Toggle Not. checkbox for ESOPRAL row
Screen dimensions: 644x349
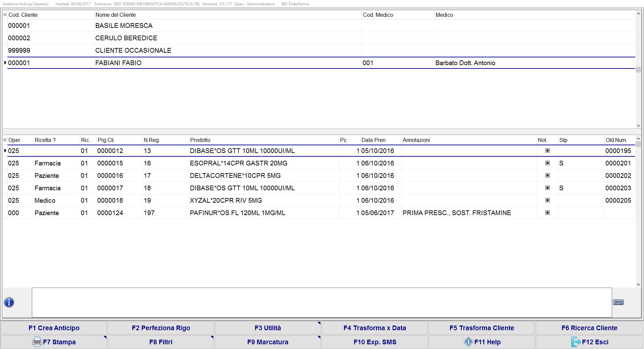(547, 163)
